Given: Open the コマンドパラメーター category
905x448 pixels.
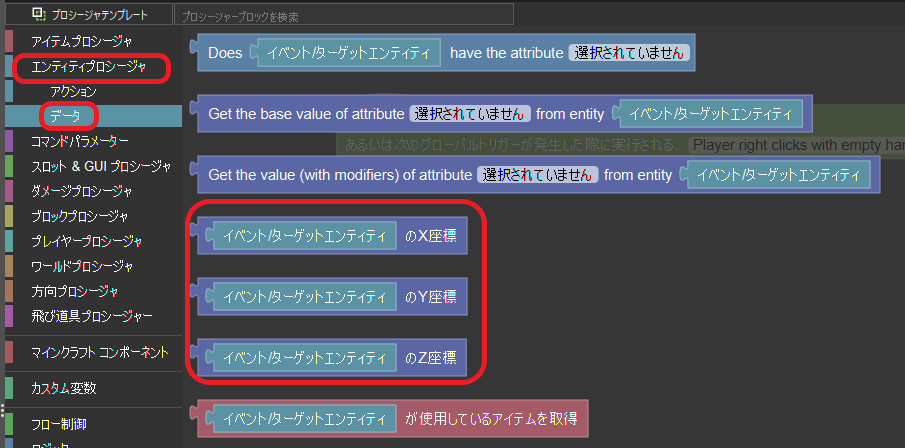Looking at the screenshot, I should click(79, 141).
